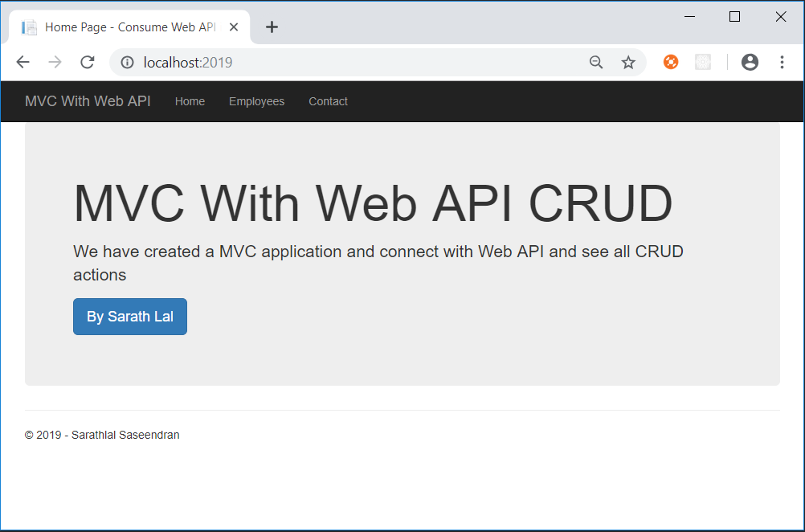Close the Home Page tab

233,27
